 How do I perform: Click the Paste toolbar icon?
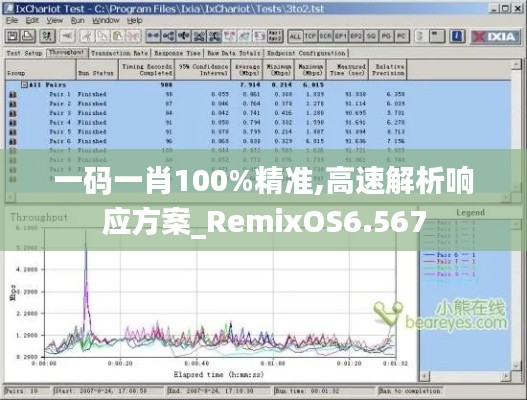point(118,36)
